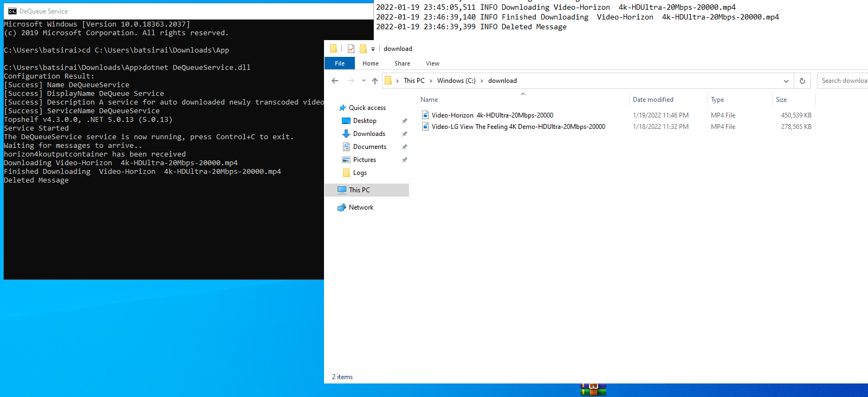The image size is (868, 397).
Task: Click the MP4 icon of the Video-Horizon file
Action: (x=425, y=115)
